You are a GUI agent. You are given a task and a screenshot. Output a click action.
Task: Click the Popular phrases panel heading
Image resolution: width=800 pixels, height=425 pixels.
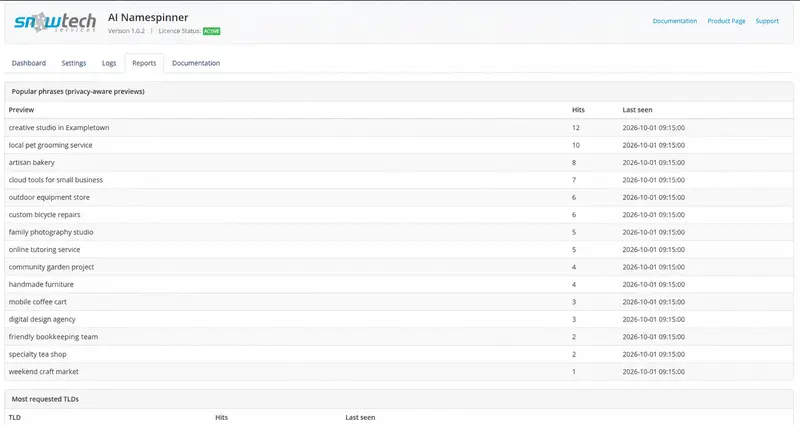pos(78,91)
